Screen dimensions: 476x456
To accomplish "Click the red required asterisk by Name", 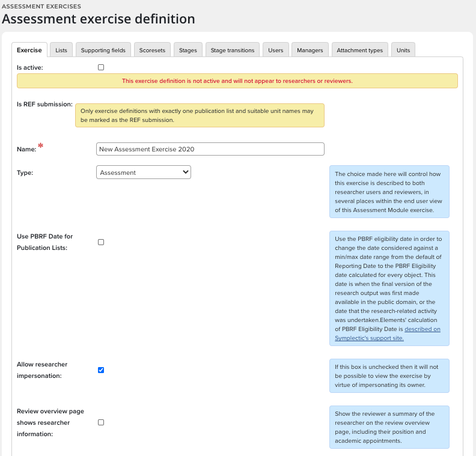I will tap(41, 146).
